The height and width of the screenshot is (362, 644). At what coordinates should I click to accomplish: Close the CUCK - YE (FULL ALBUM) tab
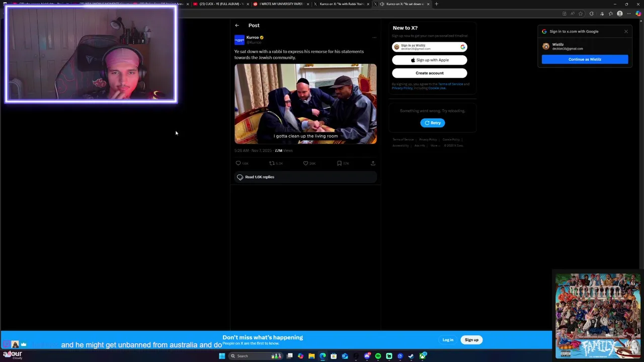[248, 4]
